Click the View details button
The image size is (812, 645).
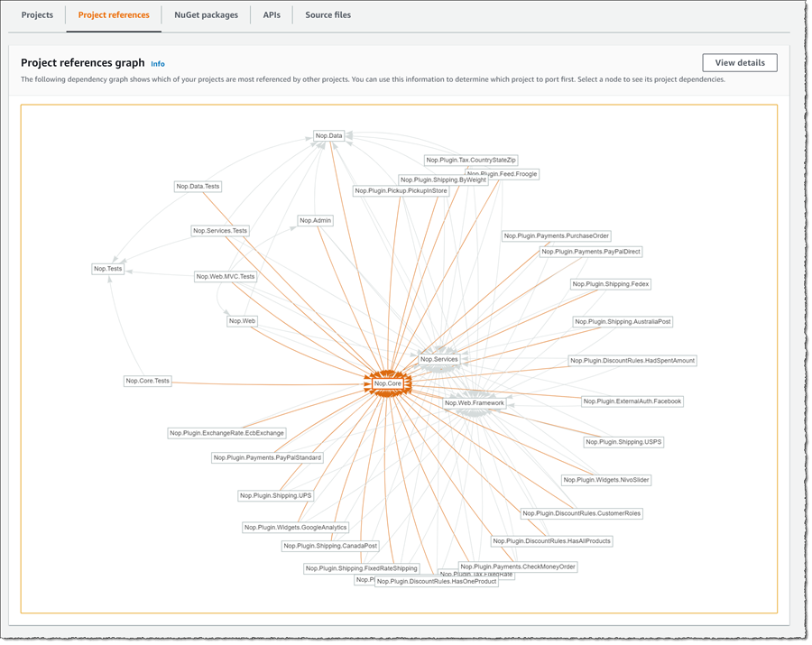[x=739, y=62]
